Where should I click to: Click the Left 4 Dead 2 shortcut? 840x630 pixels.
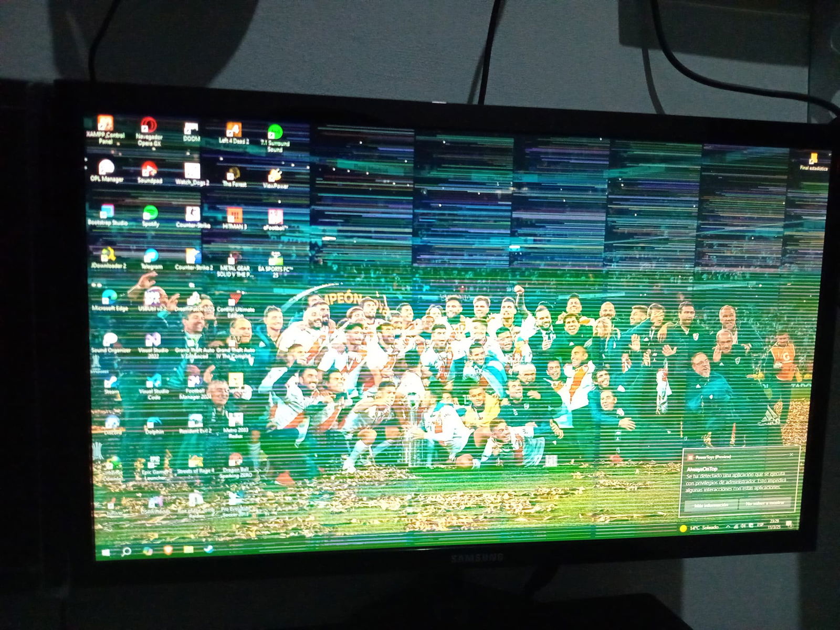tap(234, 133)
